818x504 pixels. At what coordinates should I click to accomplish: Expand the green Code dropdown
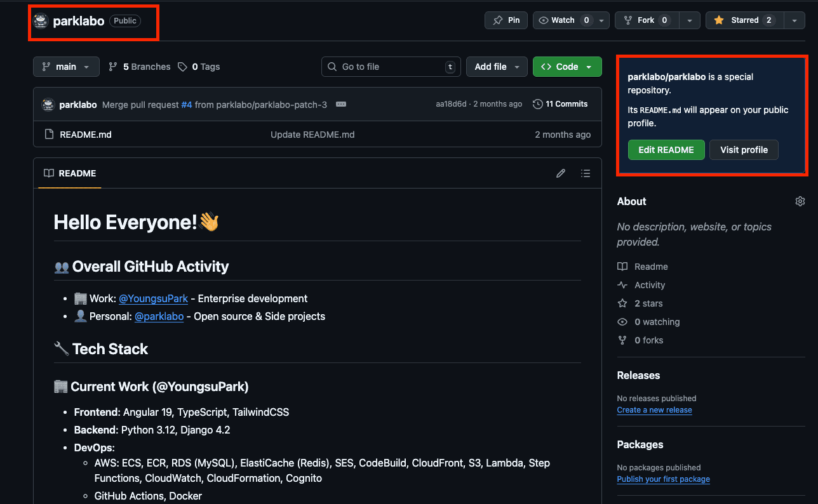pos(567,67)
